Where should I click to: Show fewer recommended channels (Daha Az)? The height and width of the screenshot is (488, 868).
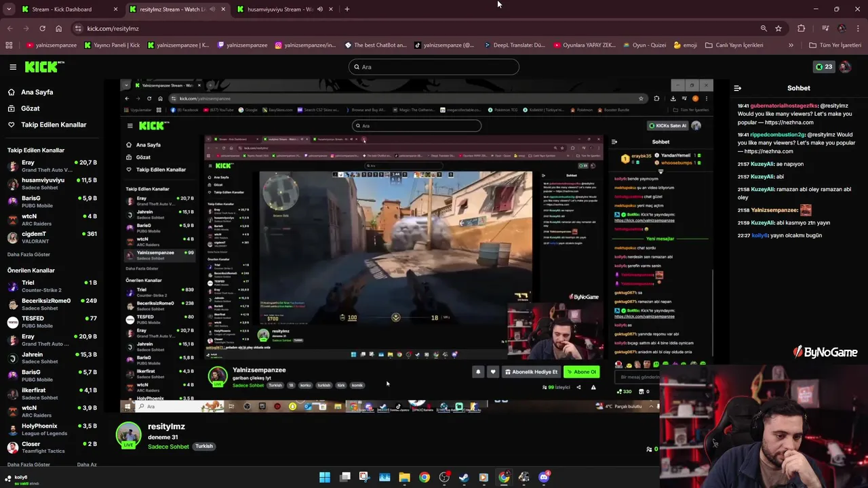pos(87,465)
